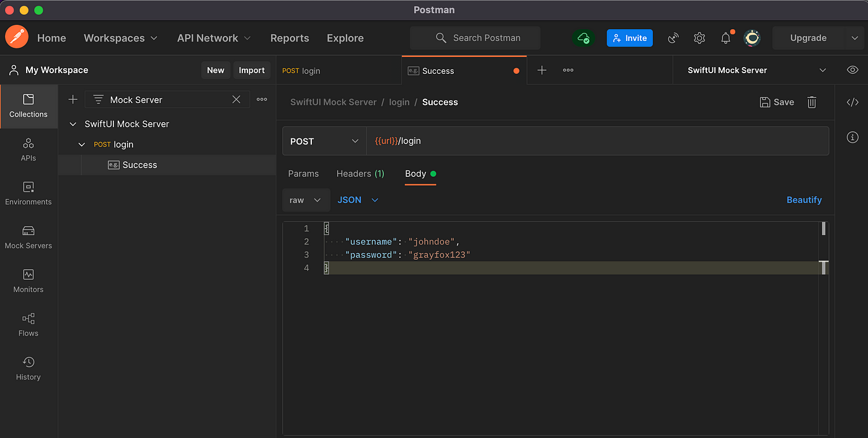
Task: Click the Beautify link
Action: tap(804, 200)
